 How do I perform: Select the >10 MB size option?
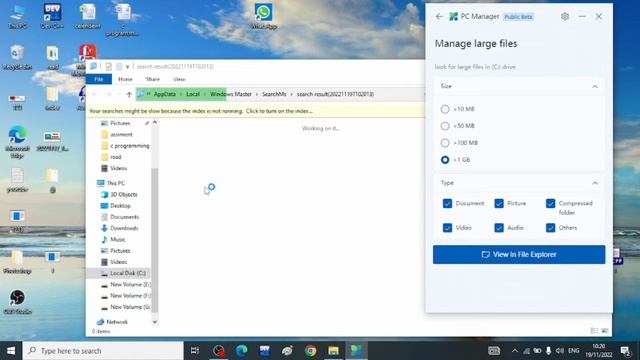(x=445, y=109)
